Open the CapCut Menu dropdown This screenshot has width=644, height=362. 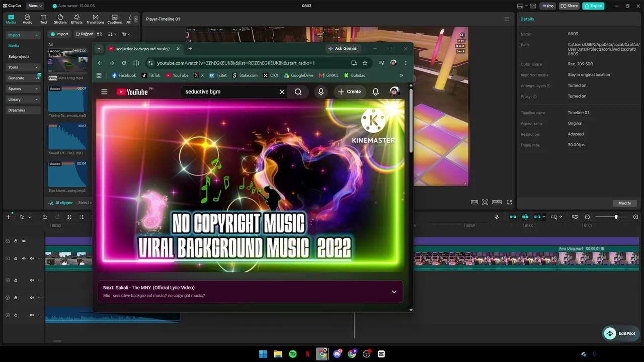coord(34,6)
